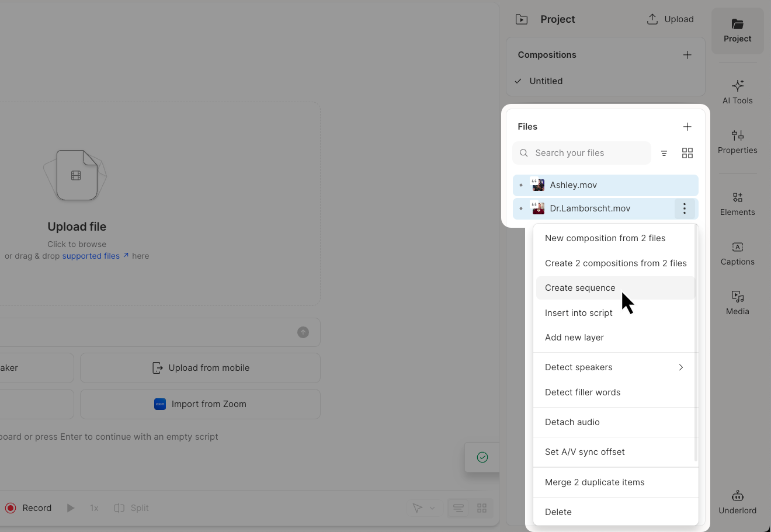
Task: Open the file sort options
Action: pos(664,152)
